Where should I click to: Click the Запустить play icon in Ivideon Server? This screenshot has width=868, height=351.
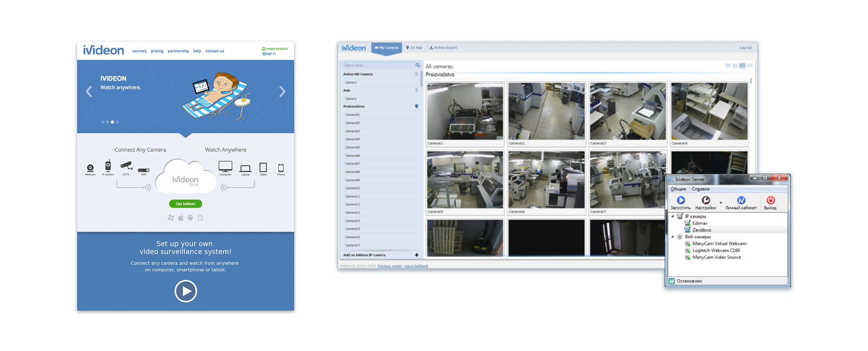[x=680, y=200]
